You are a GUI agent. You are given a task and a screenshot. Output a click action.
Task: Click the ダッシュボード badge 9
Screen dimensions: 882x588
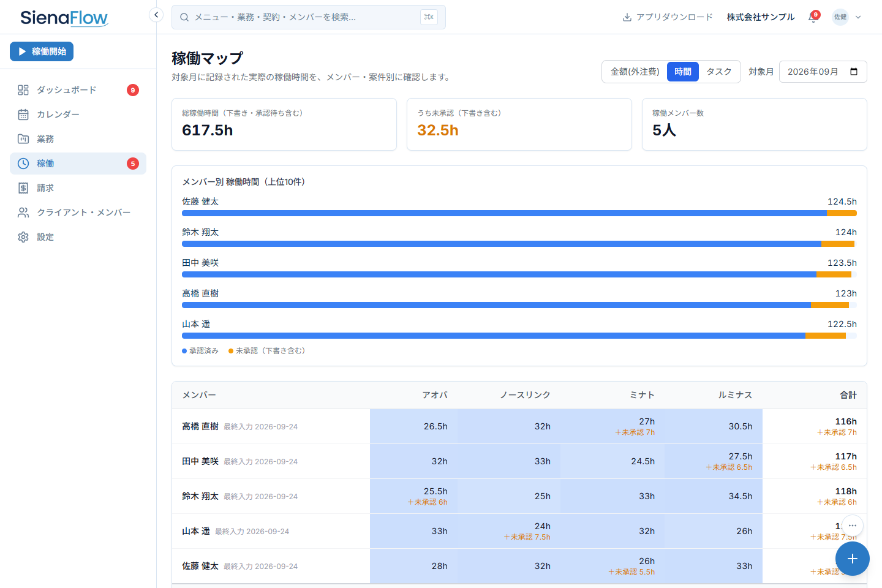[x=133, y=90]
